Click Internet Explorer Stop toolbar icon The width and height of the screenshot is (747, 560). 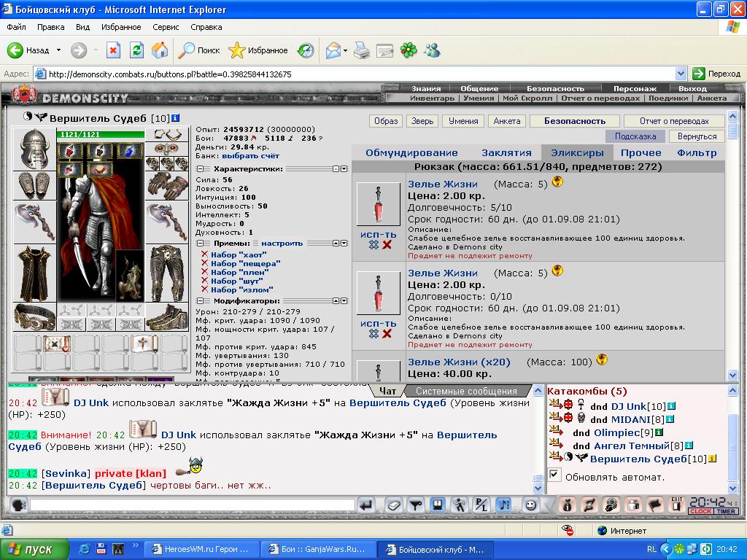[113, 50]
